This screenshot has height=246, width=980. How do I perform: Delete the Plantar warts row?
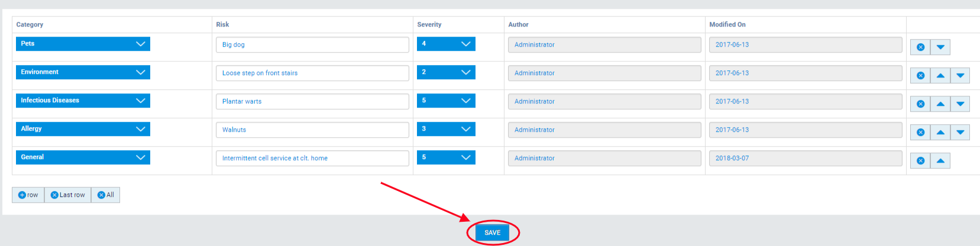[x=920, y=104]
